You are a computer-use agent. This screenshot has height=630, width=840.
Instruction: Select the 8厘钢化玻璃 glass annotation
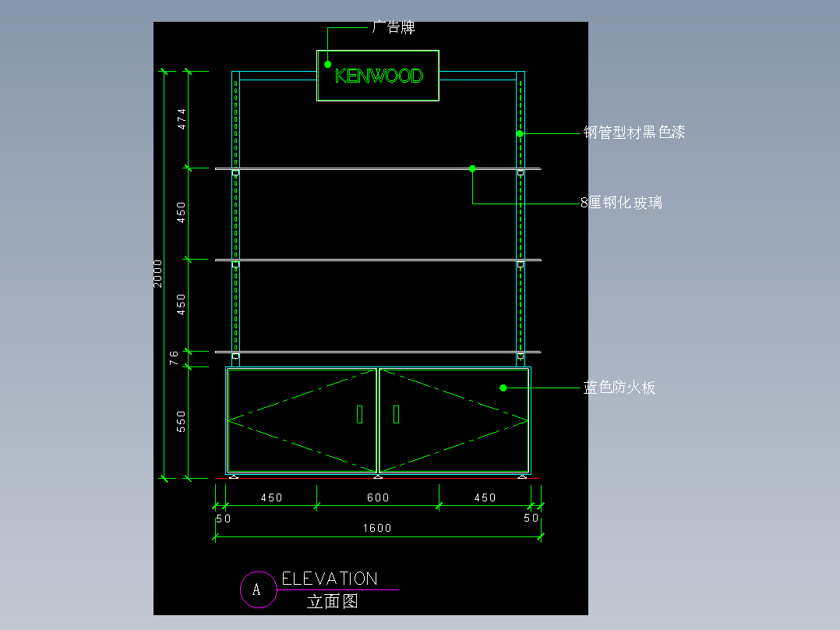tap(622, 203)
